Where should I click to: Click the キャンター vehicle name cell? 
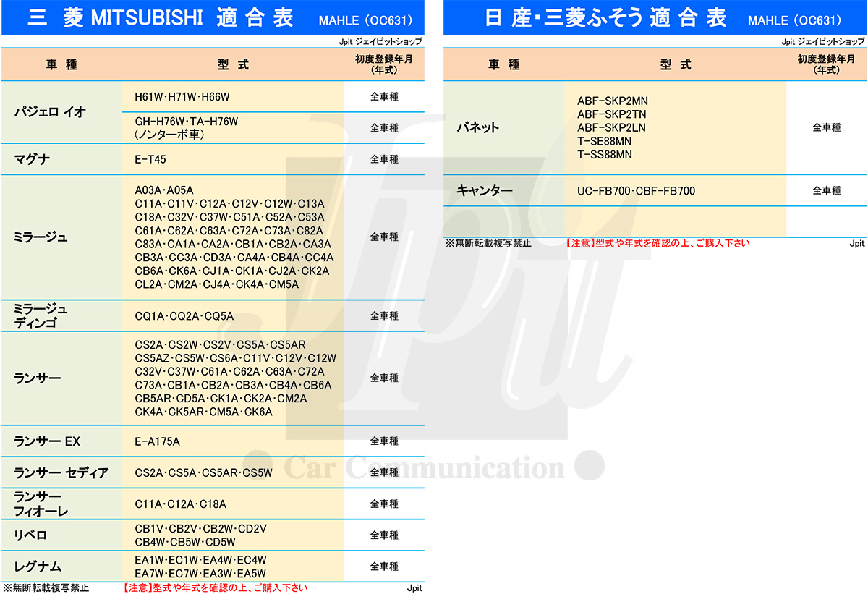(x=485, y=191)
